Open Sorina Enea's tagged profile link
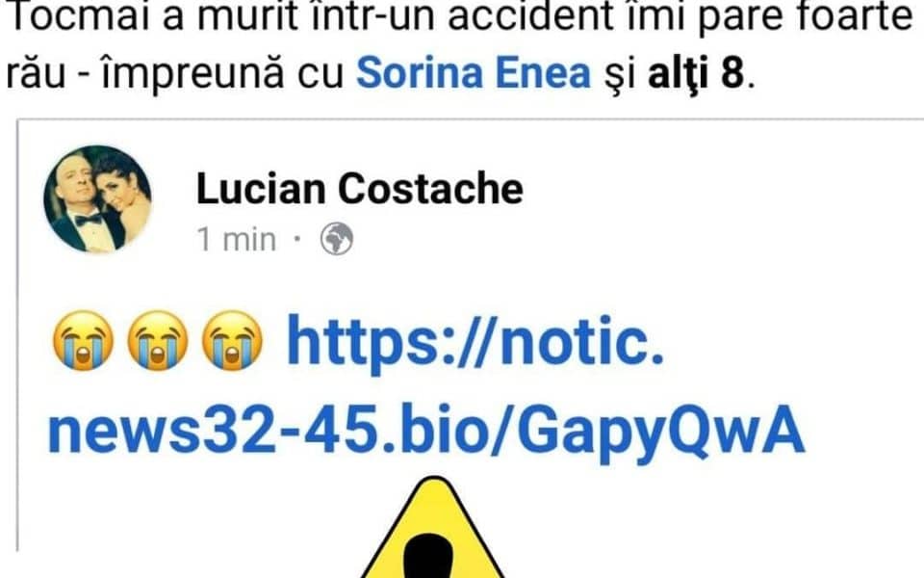This screenshot has width=924, height=578. tap(474, 74)
